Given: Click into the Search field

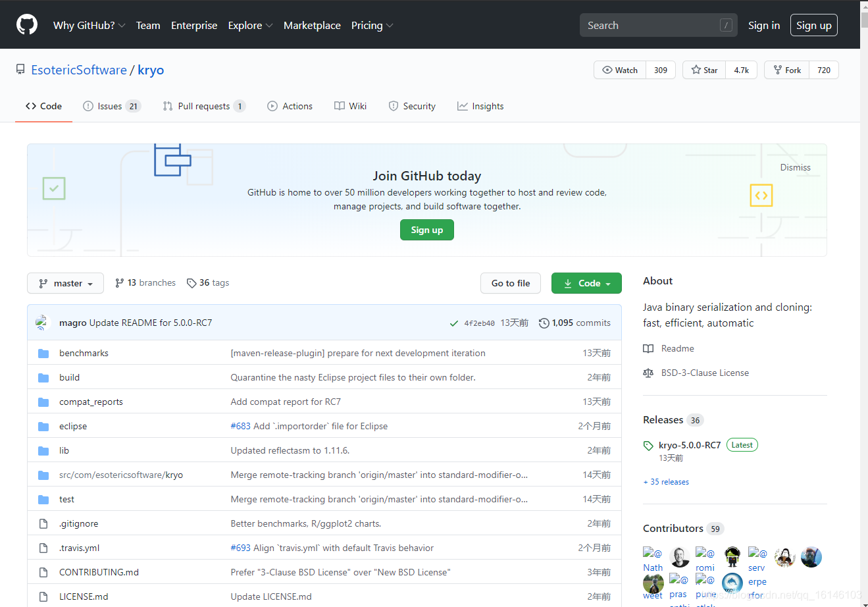Looking at the screenshot, I should pyautogui.click(x=659, y=25).
